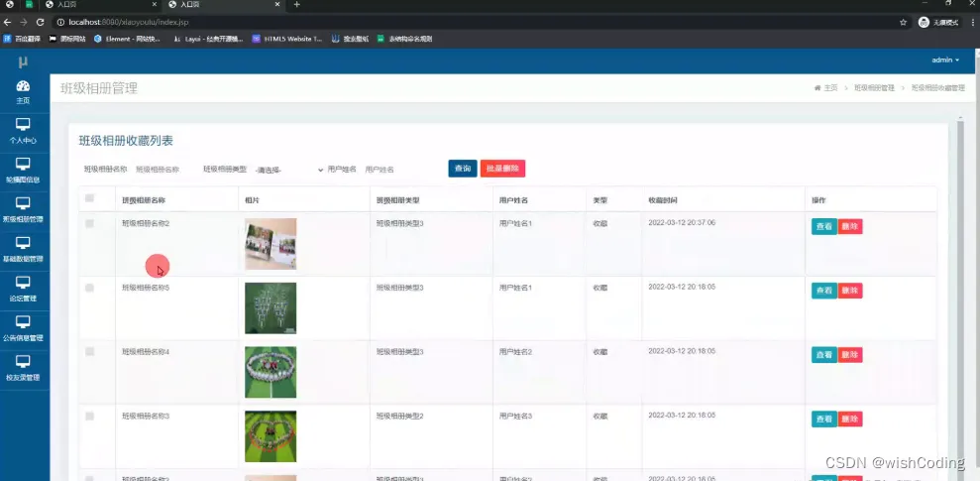Open the HTML5 Website T... bookmark
This screenshot has width=980, height=481.
(x=287, y=39)
